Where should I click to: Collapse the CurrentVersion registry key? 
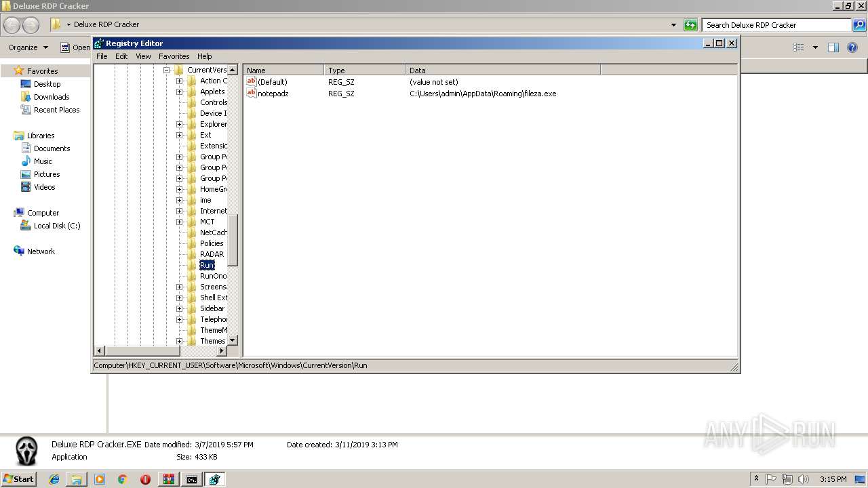click(x=166, y=70)
